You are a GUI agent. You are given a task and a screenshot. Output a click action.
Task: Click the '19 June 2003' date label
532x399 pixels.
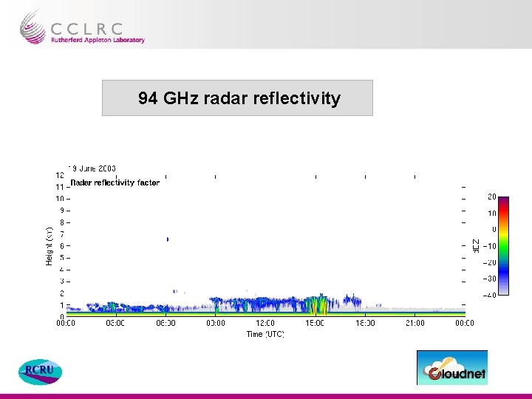[x=92, y=168]
